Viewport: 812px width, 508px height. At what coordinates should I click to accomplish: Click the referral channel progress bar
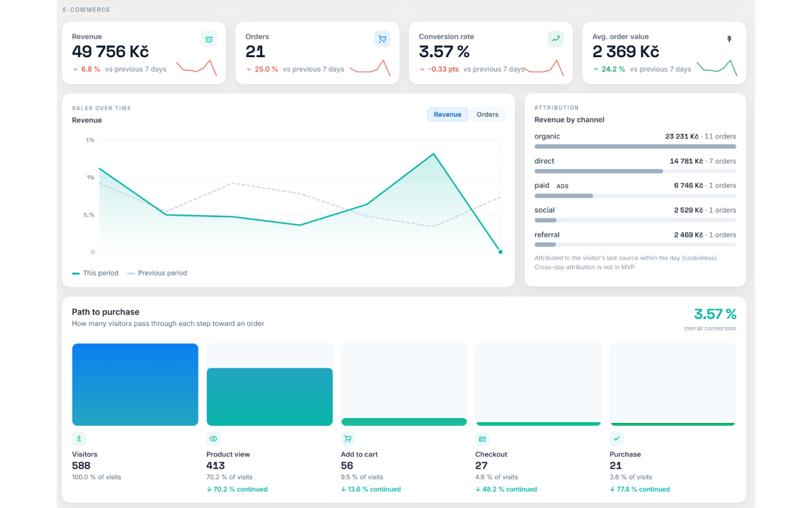[x=636, y=245]
